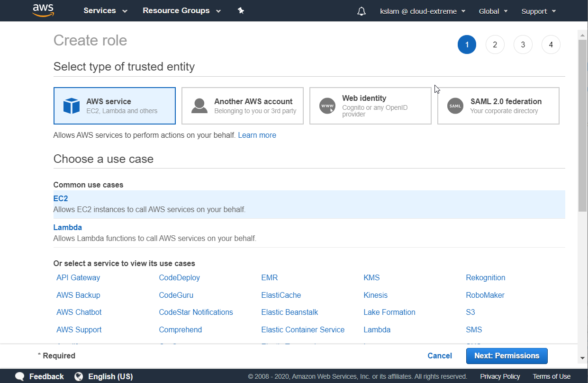Change language from English (US)

tap(110, 377)
